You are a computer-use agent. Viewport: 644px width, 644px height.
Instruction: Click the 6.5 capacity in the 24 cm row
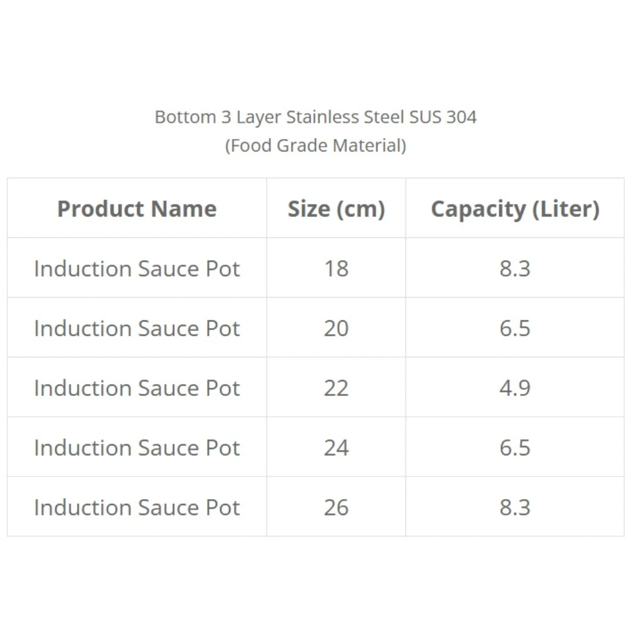(515, 447)
